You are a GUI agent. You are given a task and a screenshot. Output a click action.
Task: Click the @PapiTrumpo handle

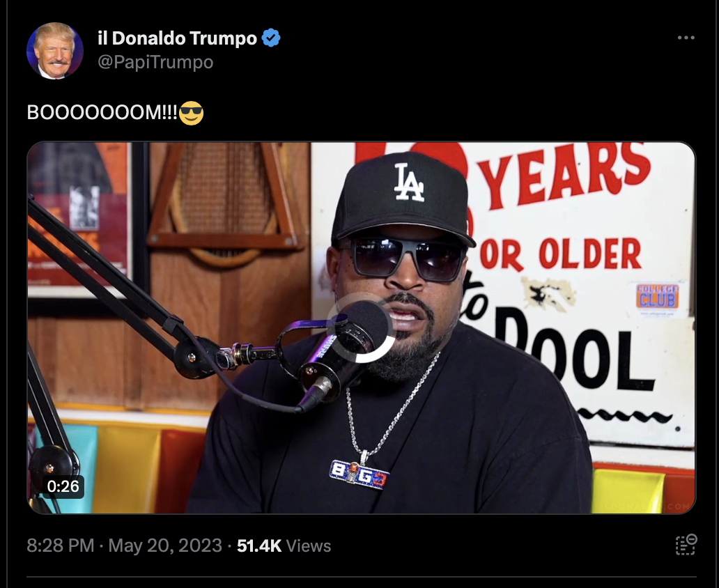(x=155, y=62)
